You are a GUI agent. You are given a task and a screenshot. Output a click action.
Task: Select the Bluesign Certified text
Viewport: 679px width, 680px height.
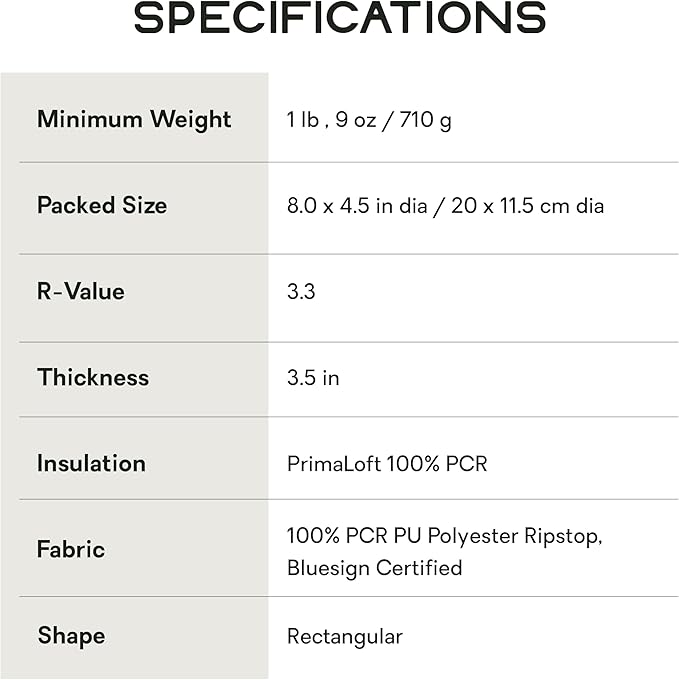374,568
